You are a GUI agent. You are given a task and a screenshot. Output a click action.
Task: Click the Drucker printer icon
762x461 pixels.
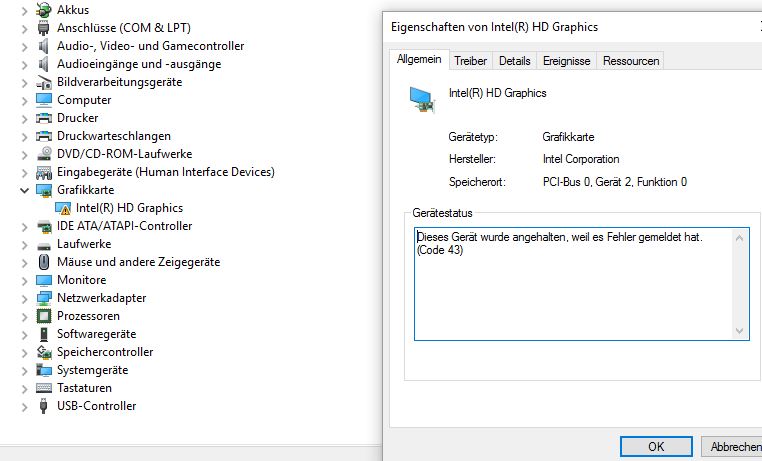pos(44,118)
